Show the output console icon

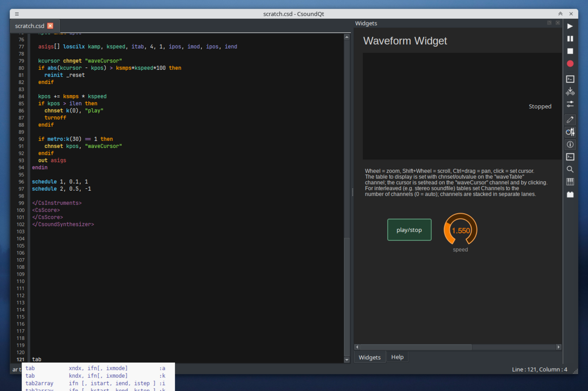click(x=570, y=157)
